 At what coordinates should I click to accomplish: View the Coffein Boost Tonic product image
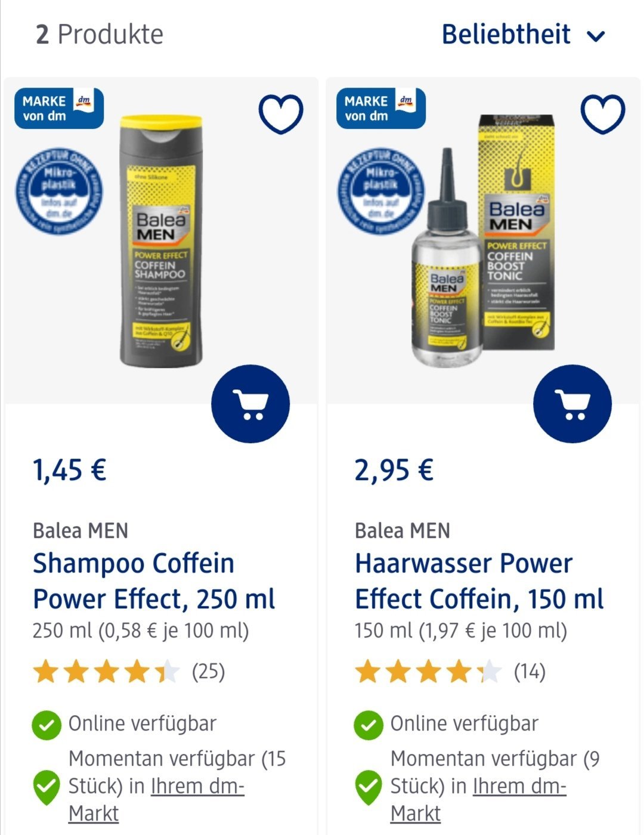484,242
